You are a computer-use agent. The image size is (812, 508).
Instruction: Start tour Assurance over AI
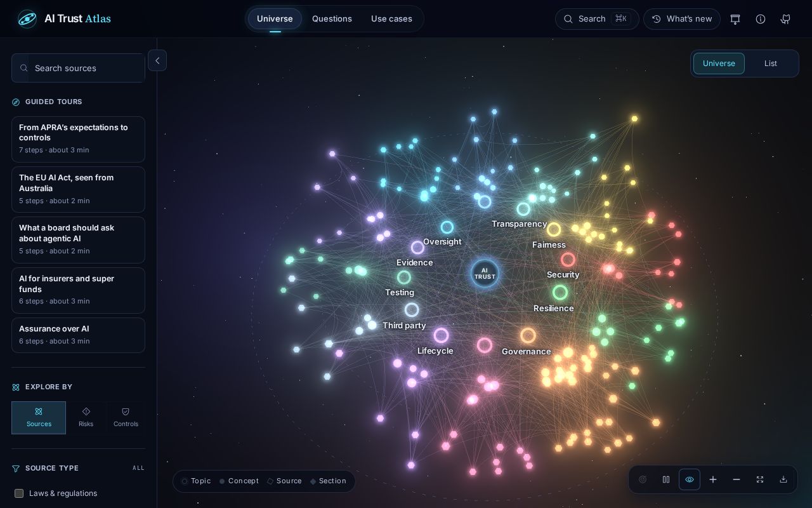tap(79, 335)
